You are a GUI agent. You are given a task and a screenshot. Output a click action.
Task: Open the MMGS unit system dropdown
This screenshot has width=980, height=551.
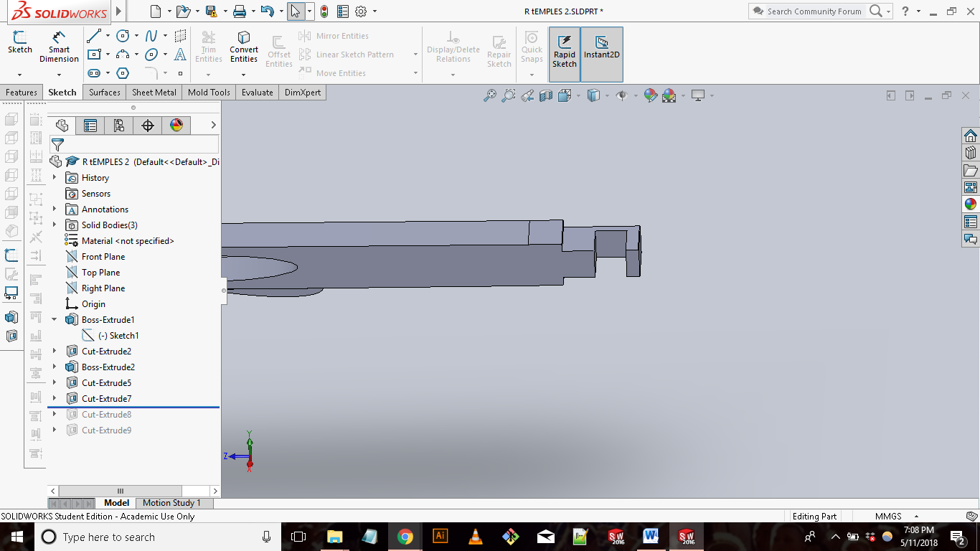916,517
